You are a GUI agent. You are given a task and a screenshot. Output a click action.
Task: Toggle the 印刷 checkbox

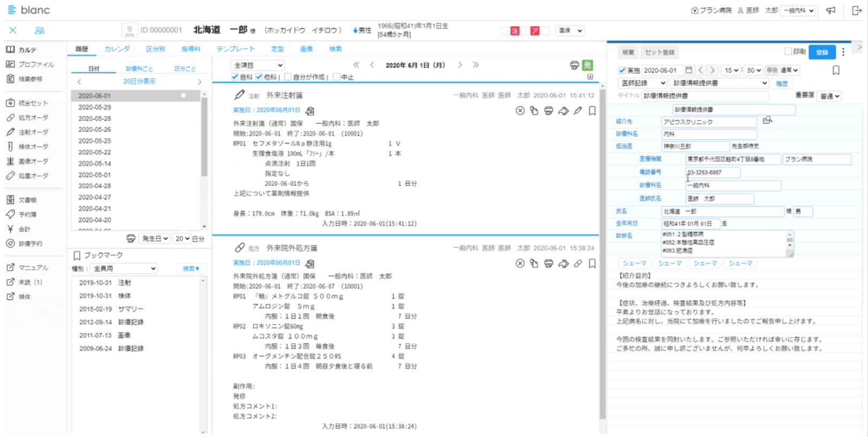[788, 51]
